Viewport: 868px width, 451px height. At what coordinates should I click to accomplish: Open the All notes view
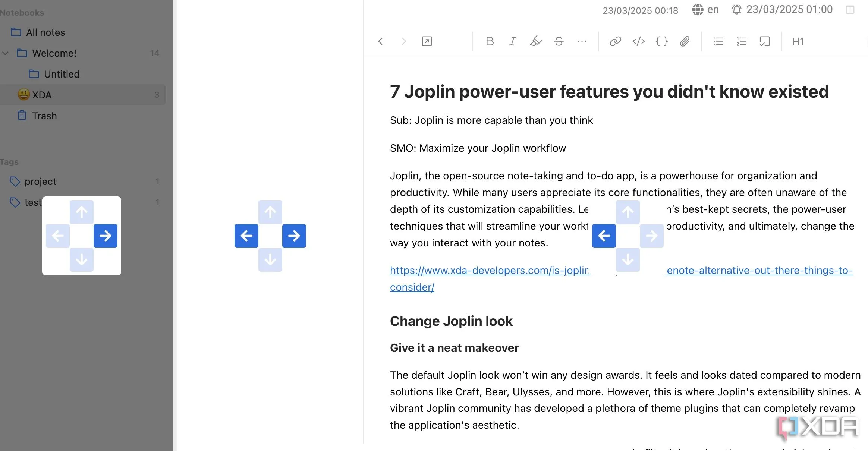(83, 32)
